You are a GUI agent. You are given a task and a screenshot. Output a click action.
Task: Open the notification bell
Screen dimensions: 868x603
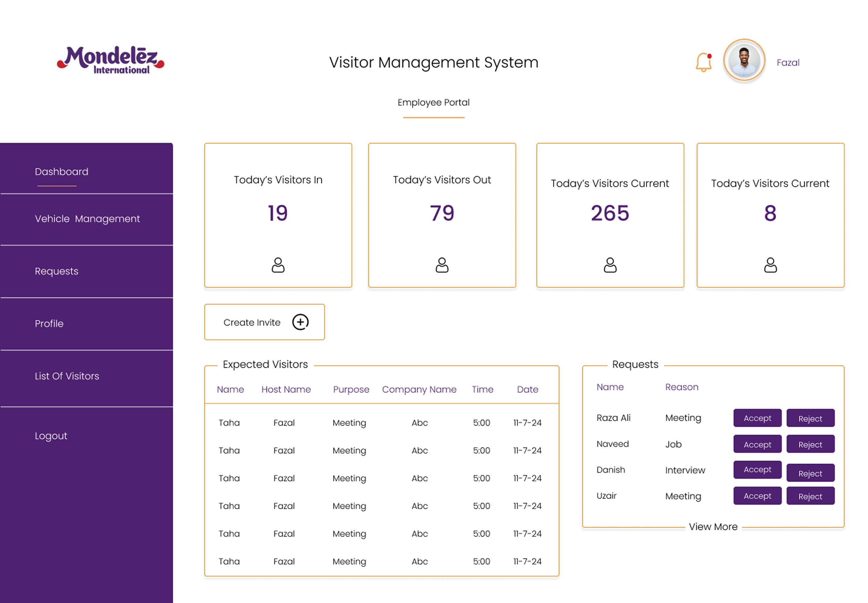pos(704,62)
